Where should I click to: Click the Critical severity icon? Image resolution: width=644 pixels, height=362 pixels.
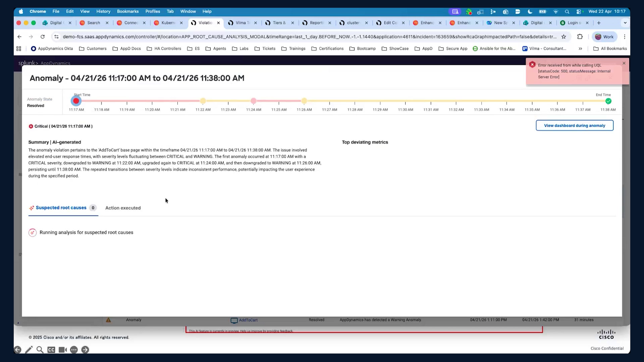31,126
